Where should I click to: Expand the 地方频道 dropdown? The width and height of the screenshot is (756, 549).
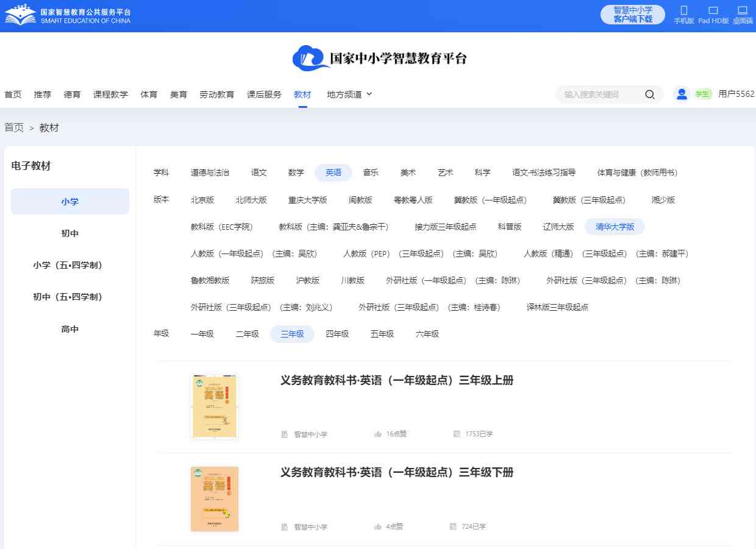click(x=349, y=94)
